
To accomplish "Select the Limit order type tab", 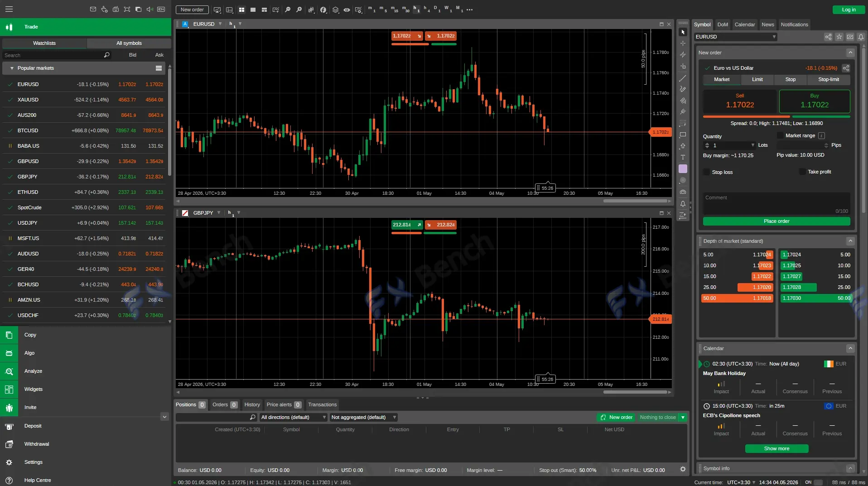I will (757, 79).
